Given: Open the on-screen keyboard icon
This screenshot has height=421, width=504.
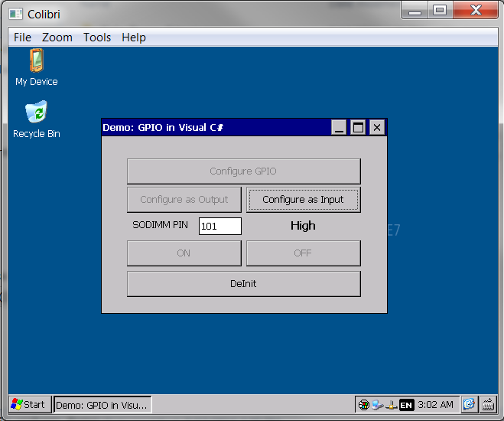Looking at the screenshot, I should click(x=488, y=404).
